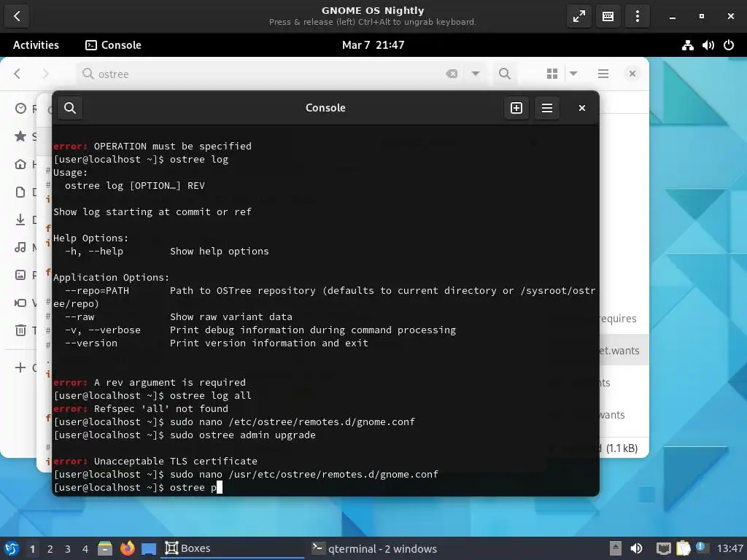Click the clipboard tray icon

(683, 548)
